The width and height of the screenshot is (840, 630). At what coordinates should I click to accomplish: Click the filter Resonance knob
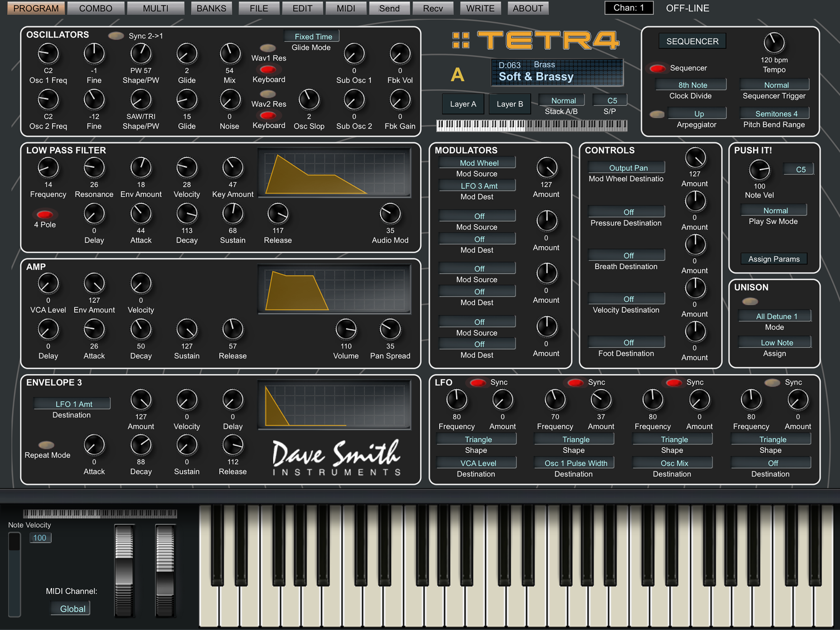coord(94,168)
